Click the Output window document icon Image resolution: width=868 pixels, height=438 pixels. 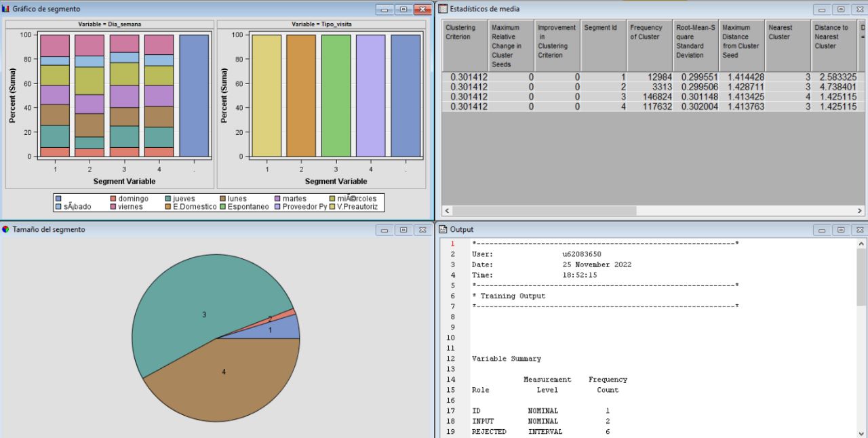443,229
